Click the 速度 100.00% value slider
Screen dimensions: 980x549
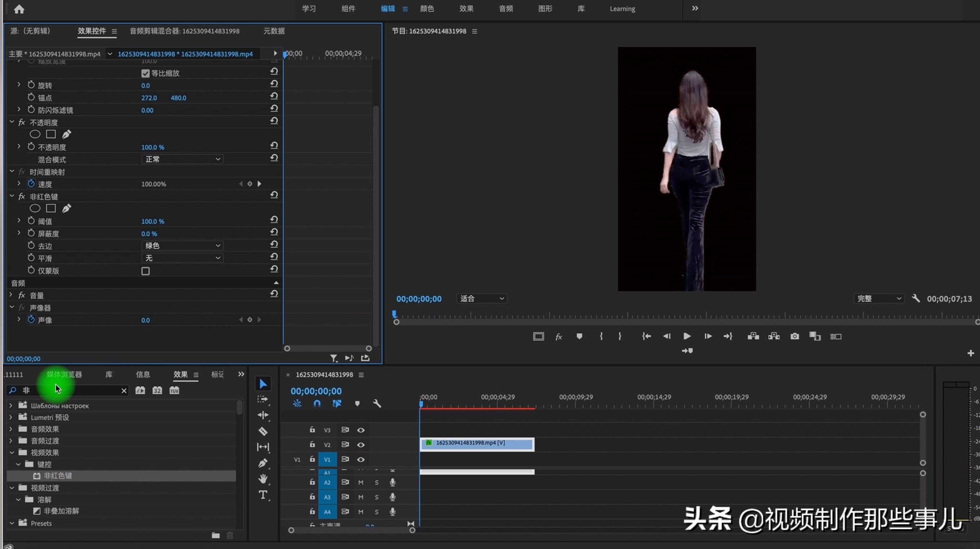pos(153,183)
